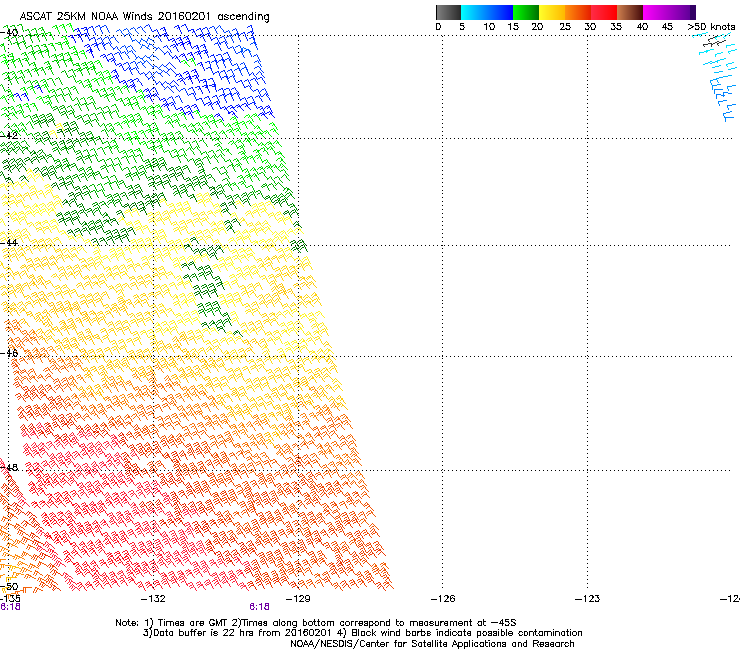The image size is (740, 650).
Task: Click the gray 0-5 knots legend swatch
Action: click(448, 12)
